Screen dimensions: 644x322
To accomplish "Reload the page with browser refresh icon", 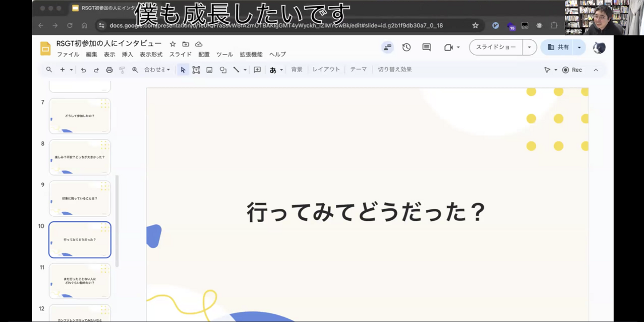I will pyautogui.click(x=70, y=26).
